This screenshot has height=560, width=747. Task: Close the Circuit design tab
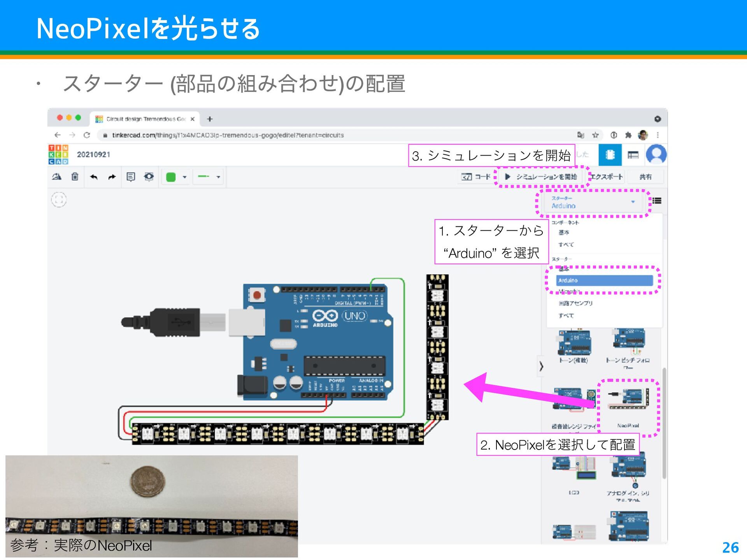click(x=192, y=119)
